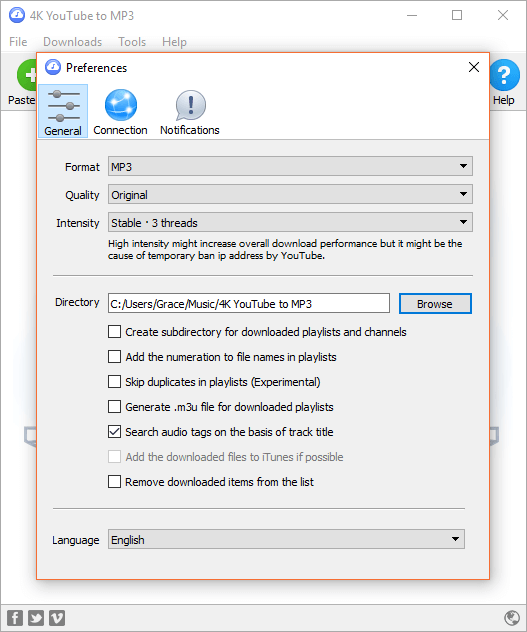This screenshot has height=632, width=527.
Task: Check Remove downloaded items from the list
Action: point(115,482)
